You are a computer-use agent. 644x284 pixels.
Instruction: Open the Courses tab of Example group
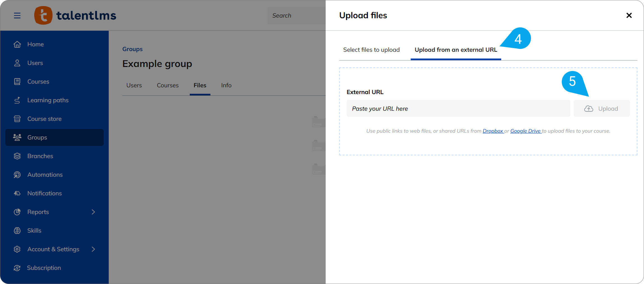(168, 85)
